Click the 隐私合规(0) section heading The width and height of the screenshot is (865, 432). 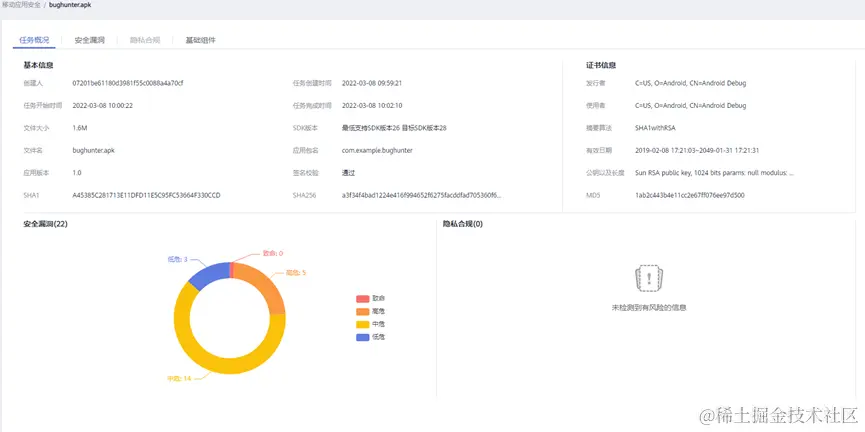tap(463, 224)
